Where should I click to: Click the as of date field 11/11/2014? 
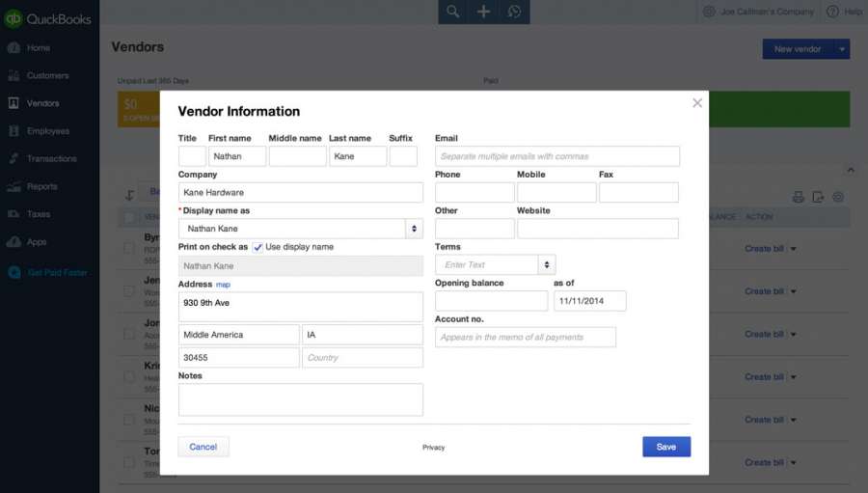point(590,301)
